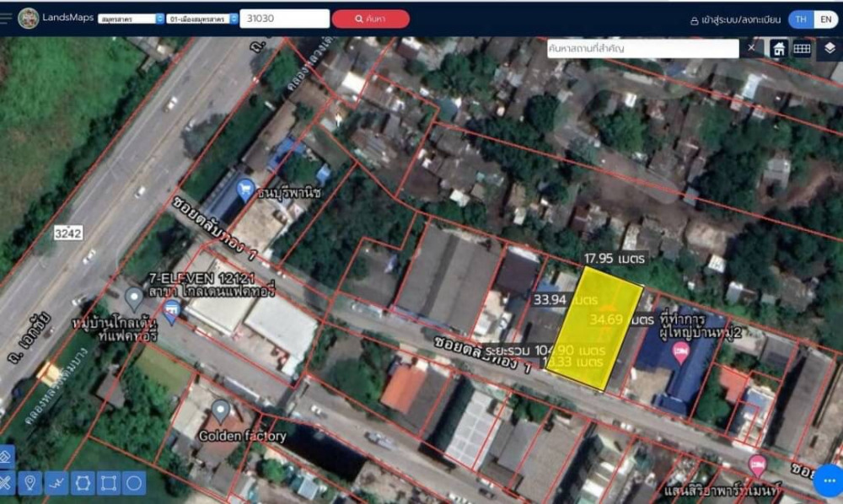
Task: Click the house icon in map toolbar
Action: [778, 49]
